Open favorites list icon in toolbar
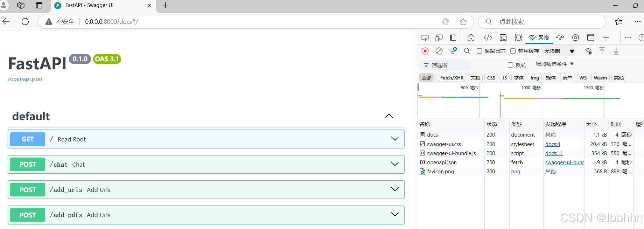The image size is (644, 229). (618, 22)
